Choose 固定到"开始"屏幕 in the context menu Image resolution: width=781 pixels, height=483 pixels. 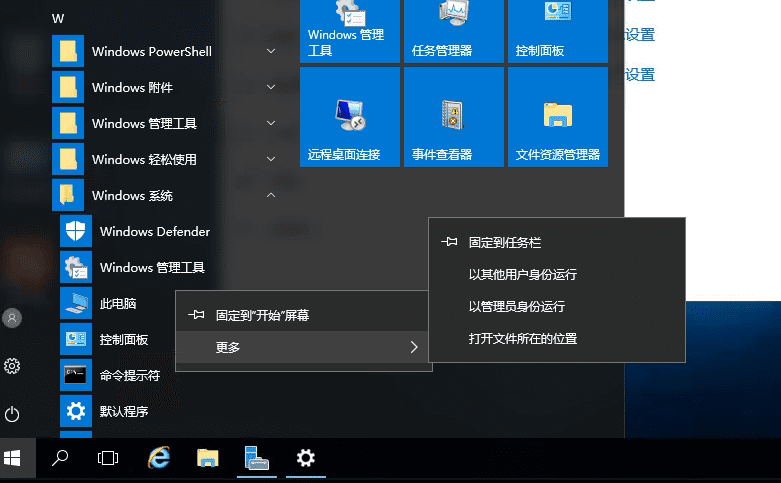(302, 315)
